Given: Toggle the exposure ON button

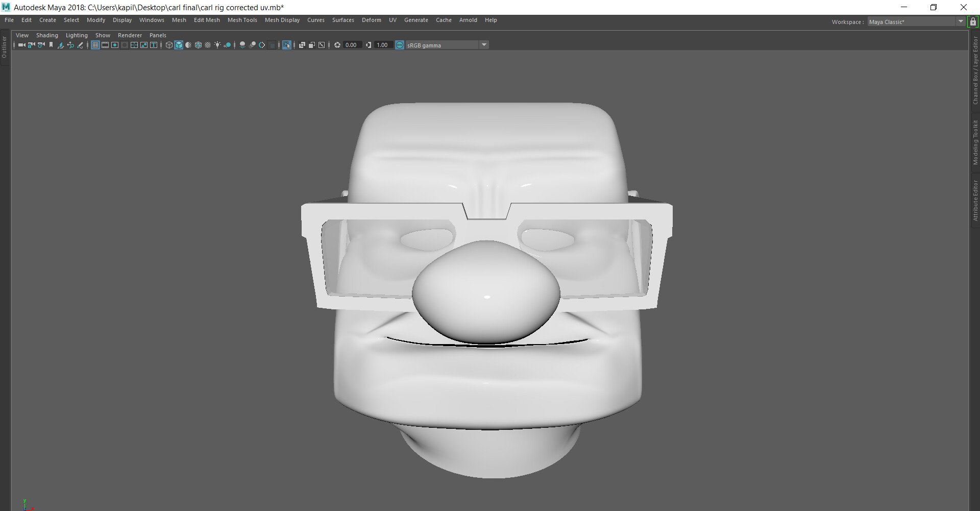Looking at the screenshot, I should click(x=399, y=45).
